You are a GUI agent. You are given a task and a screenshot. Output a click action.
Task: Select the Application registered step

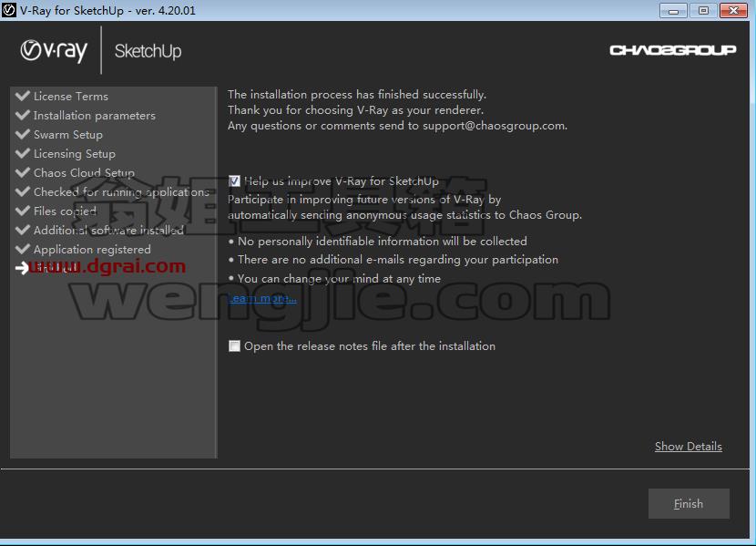[x=92, y=250]
